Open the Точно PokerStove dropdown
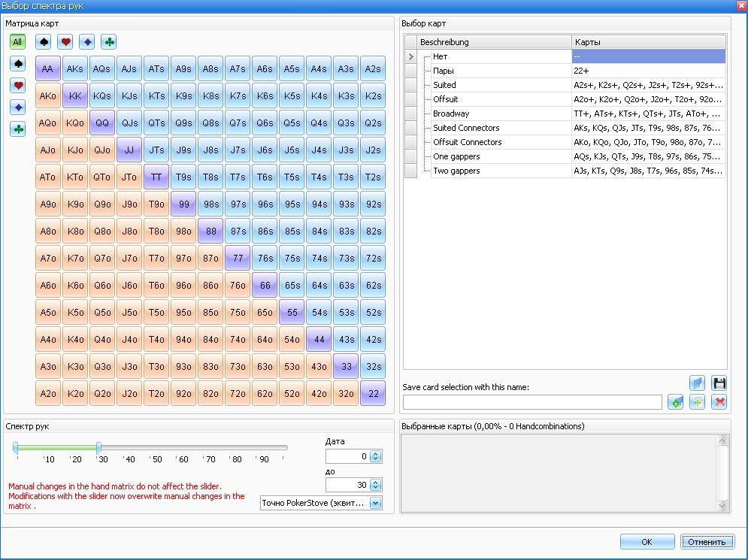 point(376,503)
